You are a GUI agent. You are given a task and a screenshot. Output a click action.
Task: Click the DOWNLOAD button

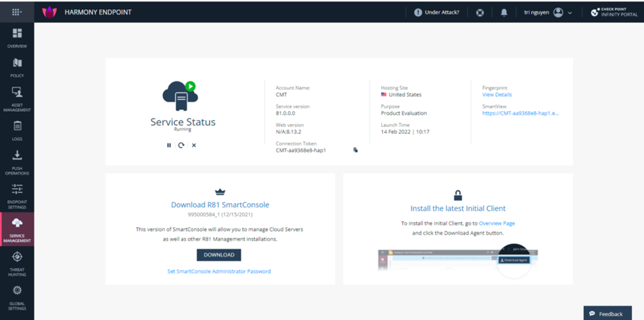tap(219, 255)
